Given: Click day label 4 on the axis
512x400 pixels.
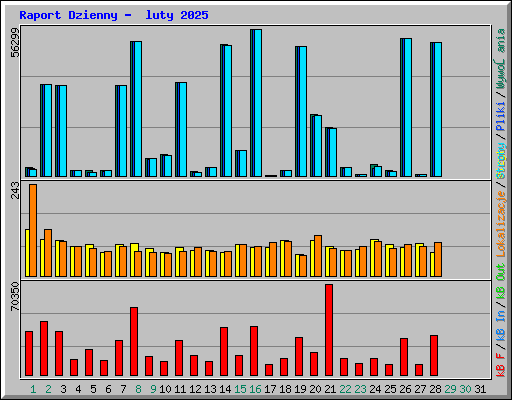Looking at the screenshot, I should pos(78,389).
